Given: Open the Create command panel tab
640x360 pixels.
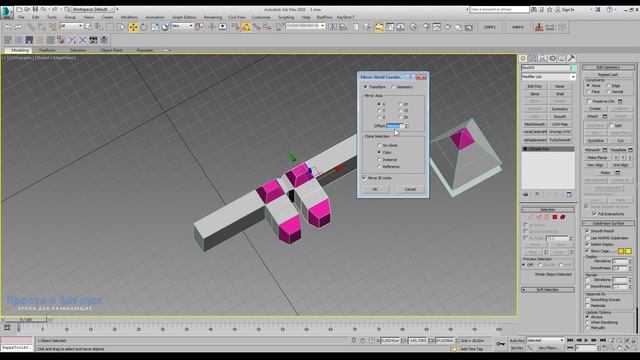Looking at the screenshot, I should (523, 58).
